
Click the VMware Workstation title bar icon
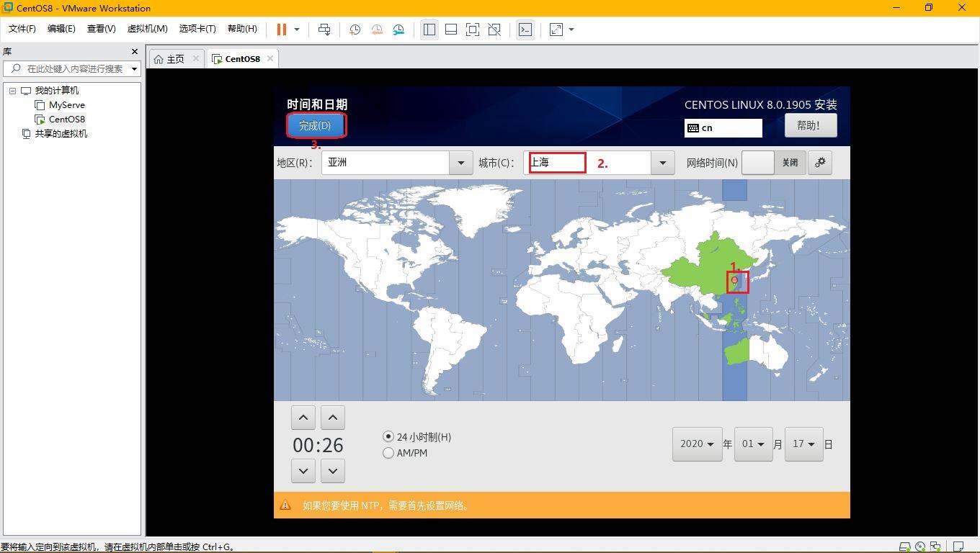pyautogui.click(x=8, y=8)
